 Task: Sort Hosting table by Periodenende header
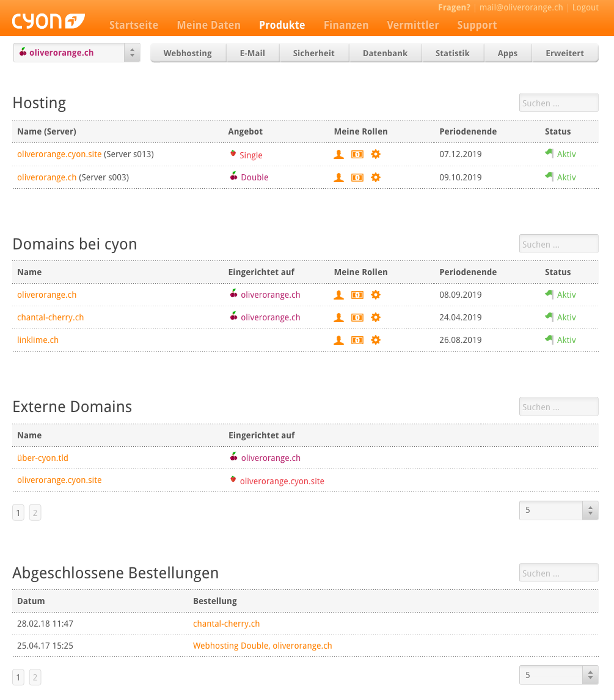(468, 131)
